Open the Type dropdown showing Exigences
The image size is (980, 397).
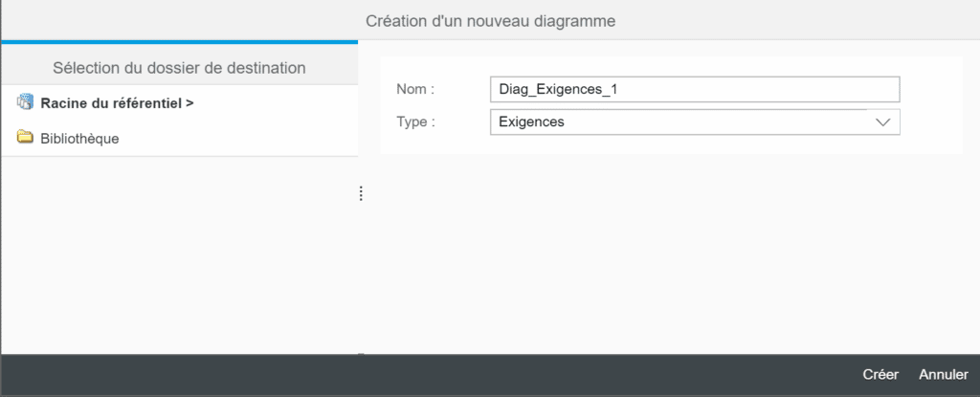point(695,121)
